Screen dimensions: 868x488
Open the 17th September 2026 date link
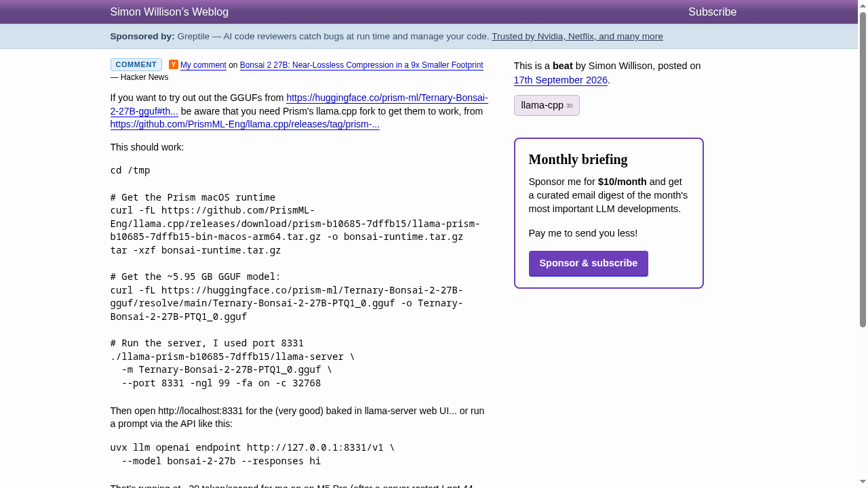coord(561,80)
